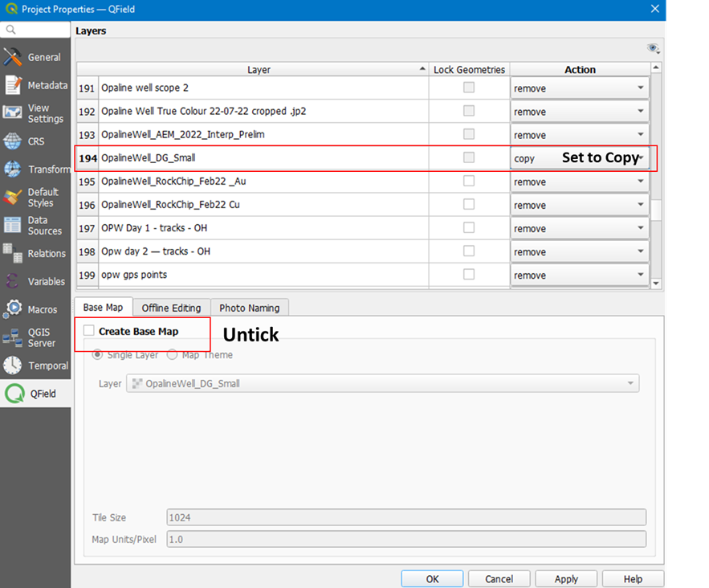This screenshot has width=709, height=588.
Task: Toggle the Create Base Map checkbox
Action: coord(88,331)
